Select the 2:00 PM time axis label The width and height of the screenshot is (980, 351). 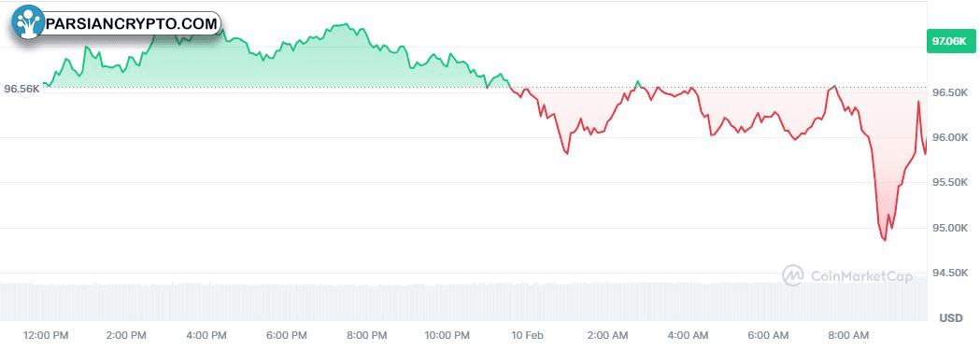point(125,336)
